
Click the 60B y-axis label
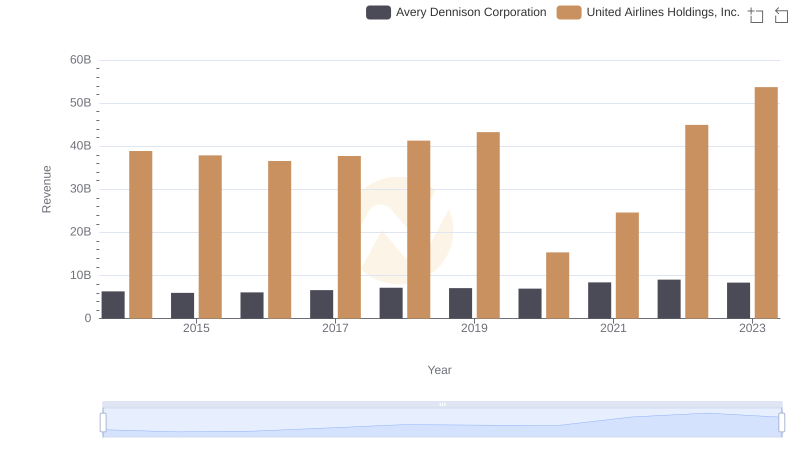pyautogui.click(x=81, y=60)
